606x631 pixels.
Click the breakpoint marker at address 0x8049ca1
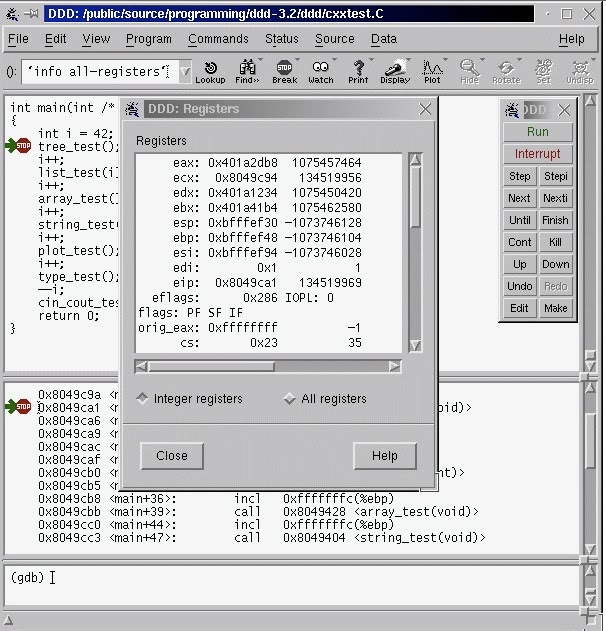(23, 406)
